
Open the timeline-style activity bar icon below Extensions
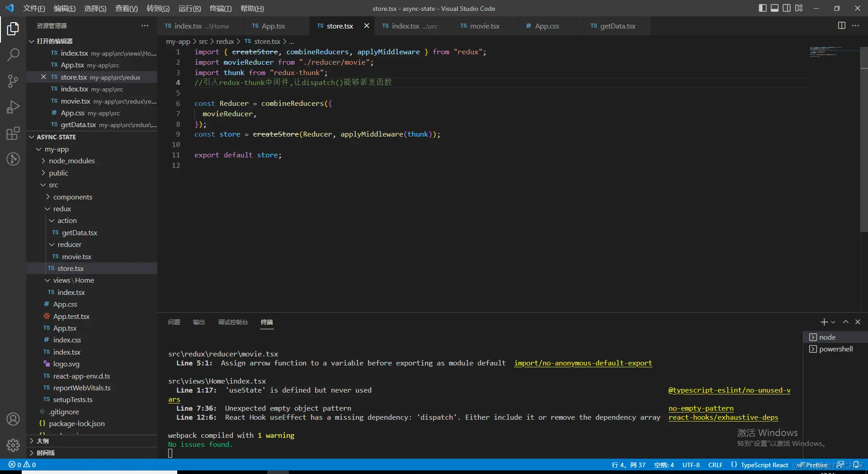pos(13,159)
